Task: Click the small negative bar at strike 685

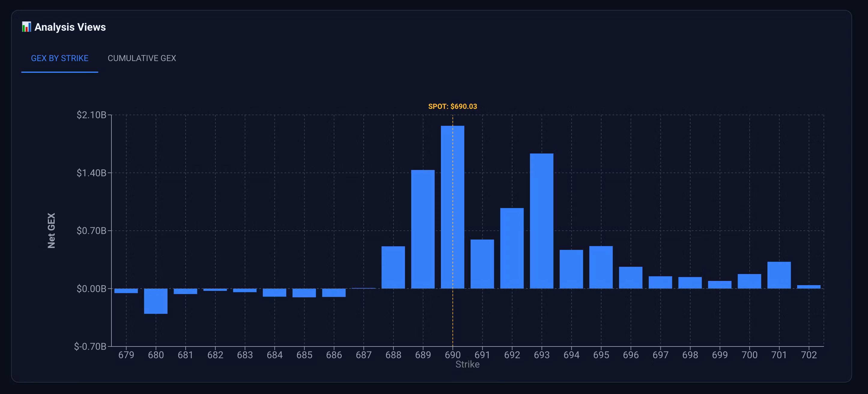Action: tap(304, 293)
